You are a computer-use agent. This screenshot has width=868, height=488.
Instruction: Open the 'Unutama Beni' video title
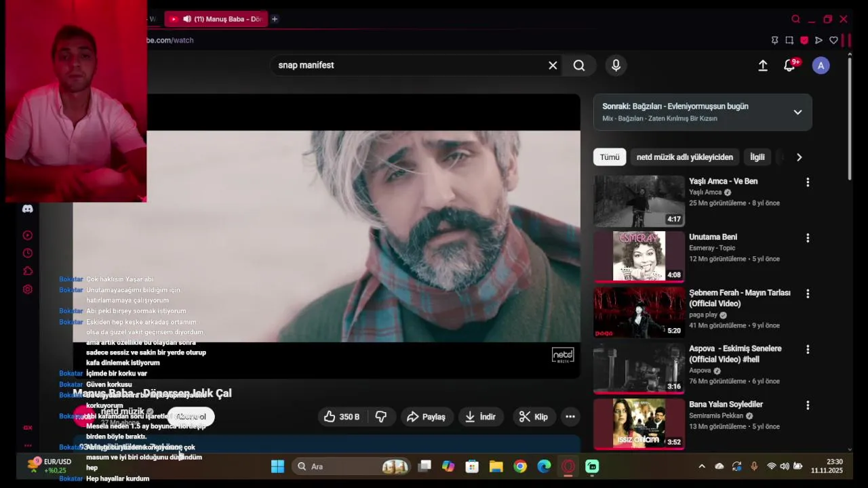tap(713, 237)
